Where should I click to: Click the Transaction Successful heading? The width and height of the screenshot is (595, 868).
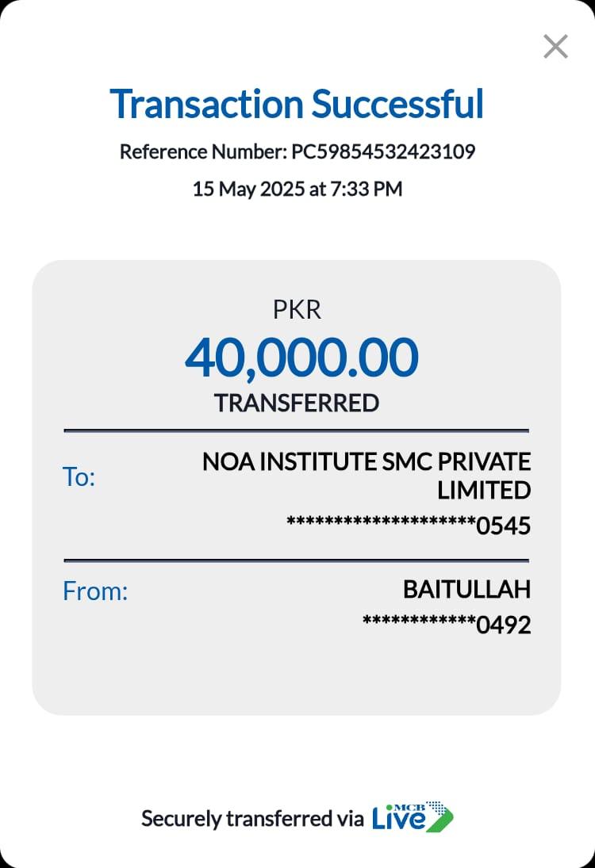pyautogui.click(x=297, y=104)
